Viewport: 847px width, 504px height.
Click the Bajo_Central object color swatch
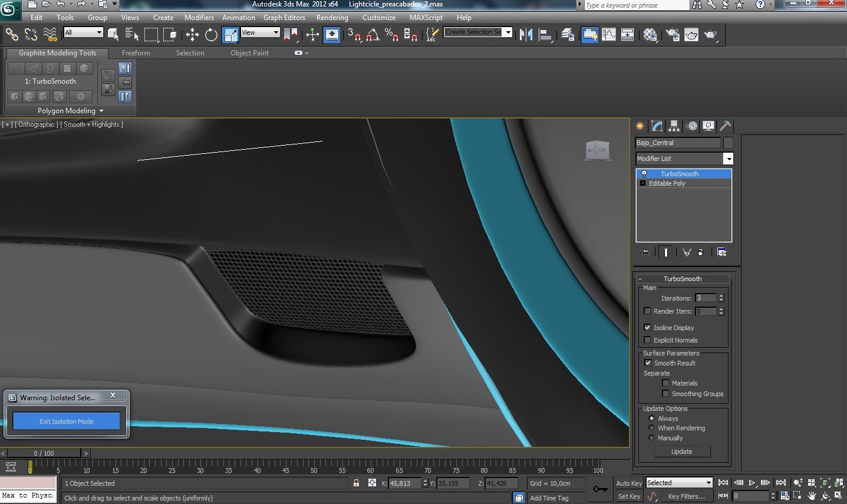(x=728, y=143)
